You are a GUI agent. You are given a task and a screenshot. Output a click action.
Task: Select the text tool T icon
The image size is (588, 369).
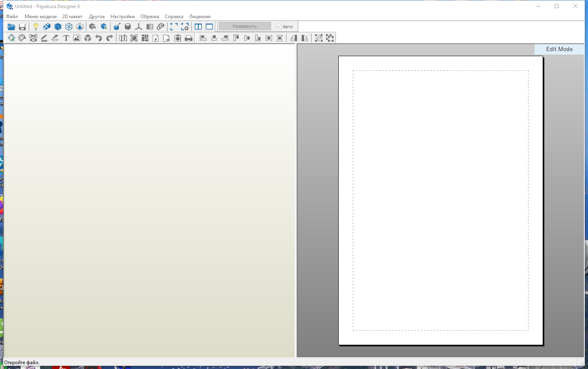pos(66,38)
